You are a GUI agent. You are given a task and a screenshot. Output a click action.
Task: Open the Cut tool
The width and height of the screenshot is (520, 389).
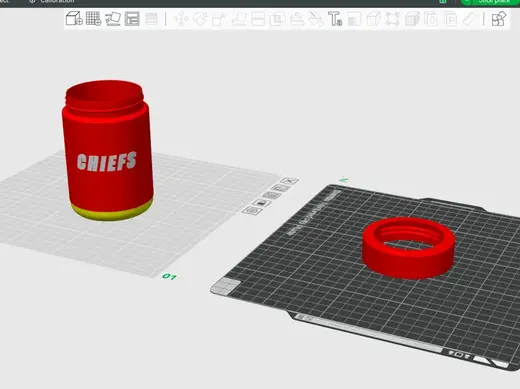(x=258, y=19)
